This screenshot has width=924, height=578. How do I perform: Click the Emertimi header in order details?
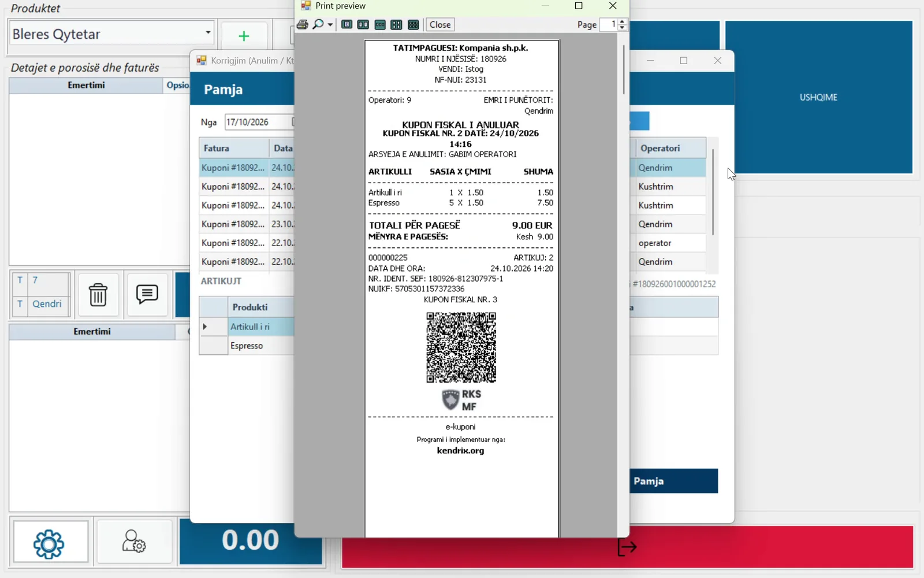pos(86,86)
